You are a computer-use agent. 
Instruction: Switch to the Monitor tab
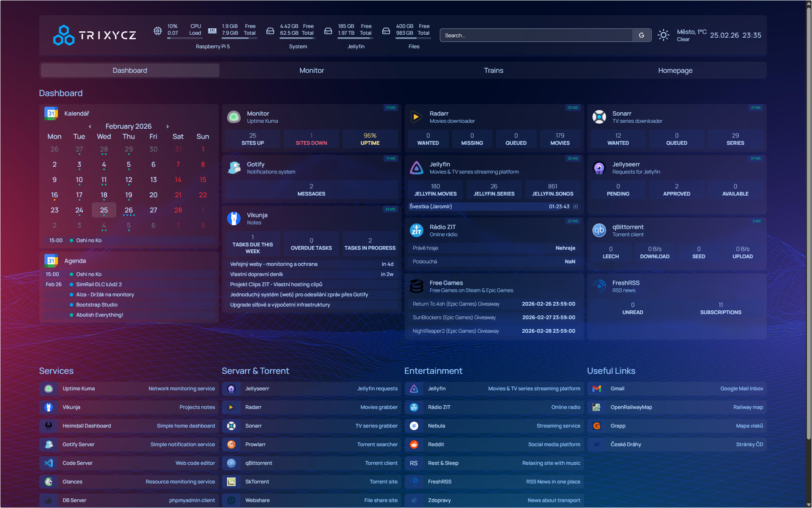[x=312, y=70]
